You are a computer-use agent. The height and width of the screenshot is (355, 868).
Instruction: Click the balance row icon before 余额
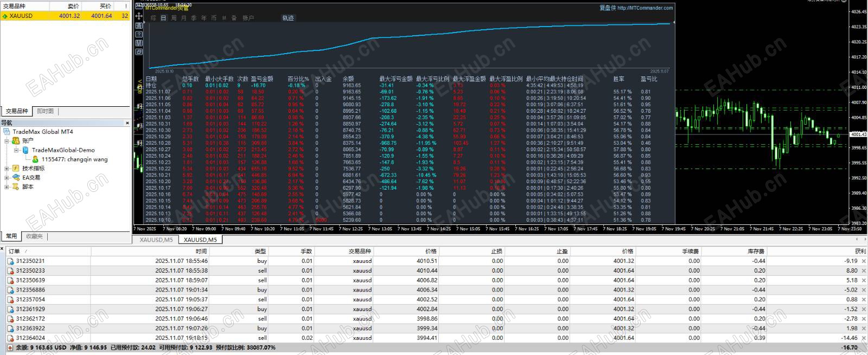coord(10,347)
